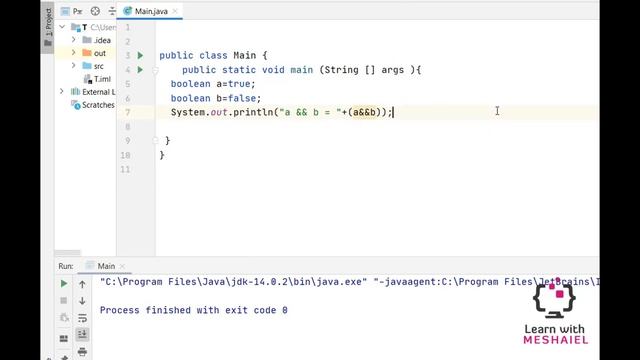
Task: Click on 'public class Main {' line
Action: [213, 56]
